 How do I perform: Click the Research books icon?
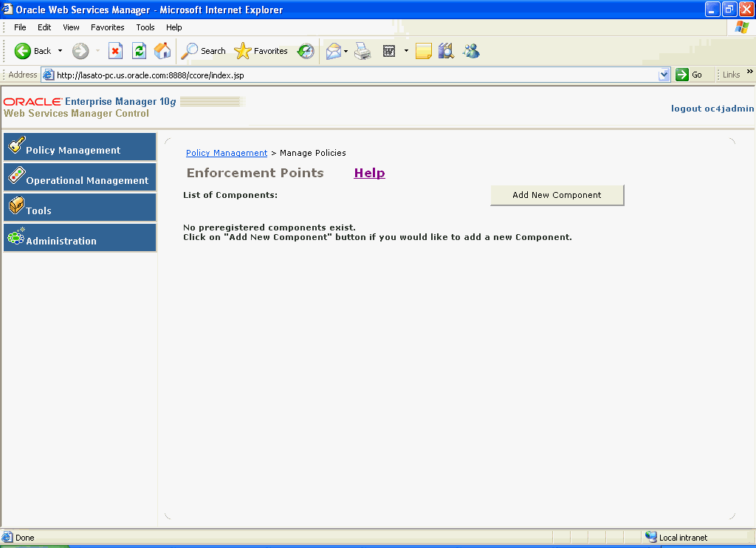tap(447, 51)
